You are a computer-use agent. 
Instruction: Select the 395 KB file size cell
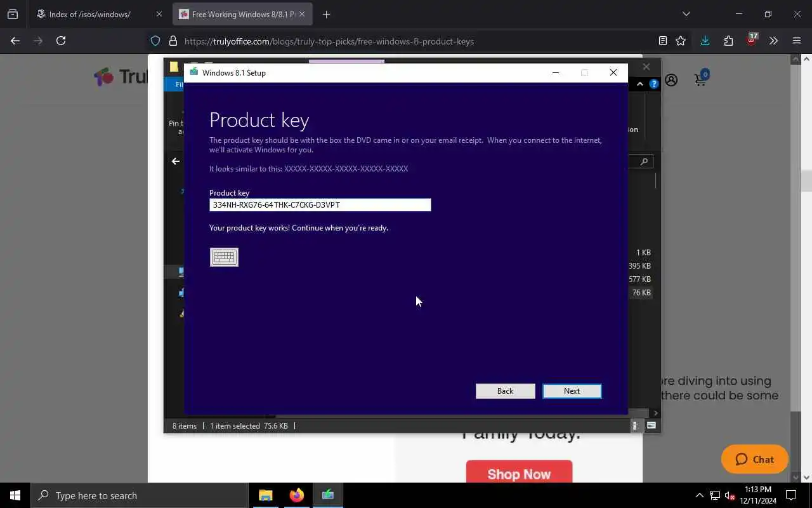(x=639, y=266)
